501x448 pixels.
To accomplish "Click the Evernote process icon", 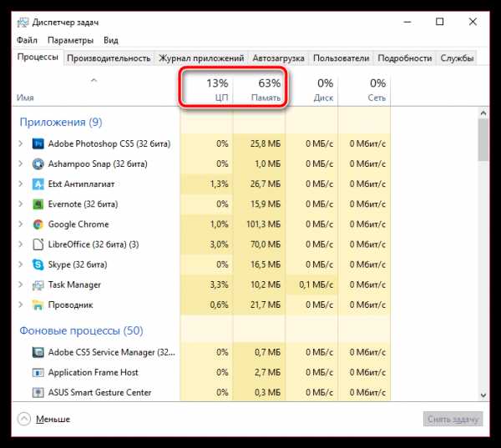I will tap(38, 204).
